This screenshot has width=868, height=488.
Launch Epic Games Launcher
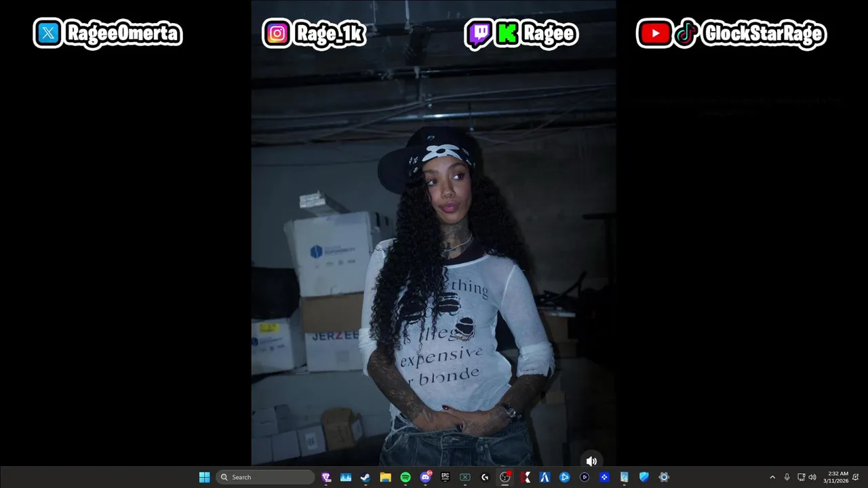point(446,477)
